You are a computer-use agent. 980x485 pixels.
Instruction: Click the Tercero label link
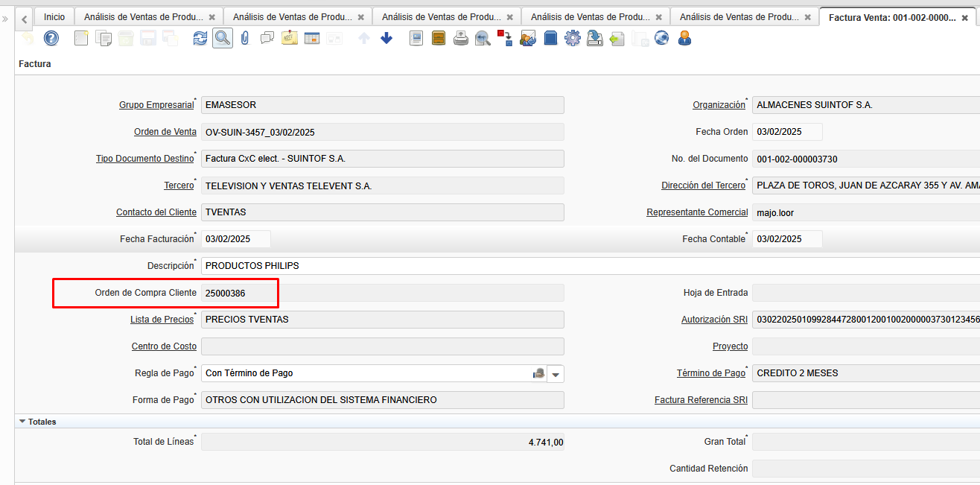tap(179, 186)
